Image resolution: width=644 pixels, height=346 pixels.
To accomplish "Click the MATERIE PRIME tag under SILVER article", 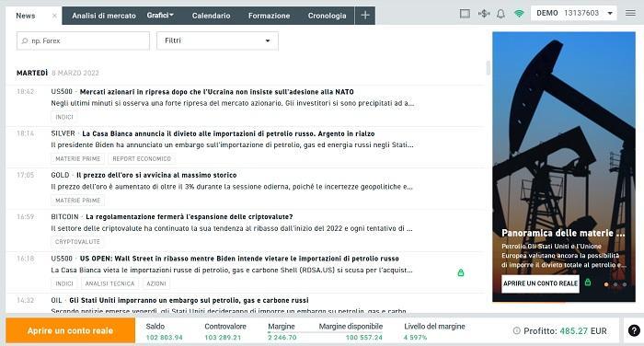I will point(77,158).
